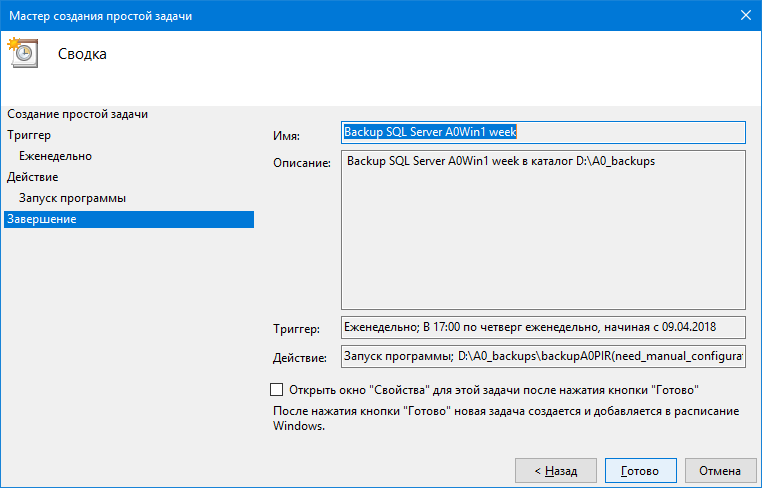Screen dimensions: 762x488
Task: Click the Действие: field label
Action: (x=300, y=358)
